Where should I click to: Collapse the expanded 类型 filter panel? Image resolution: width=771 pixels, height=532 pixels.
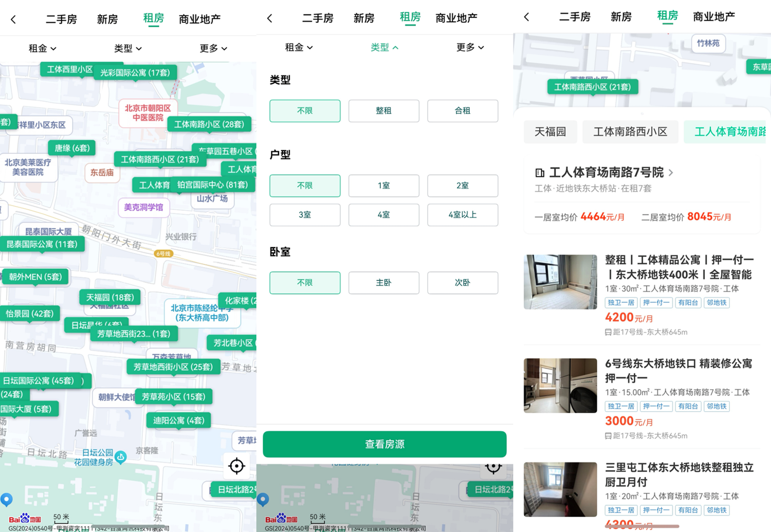tap(384, 47)
